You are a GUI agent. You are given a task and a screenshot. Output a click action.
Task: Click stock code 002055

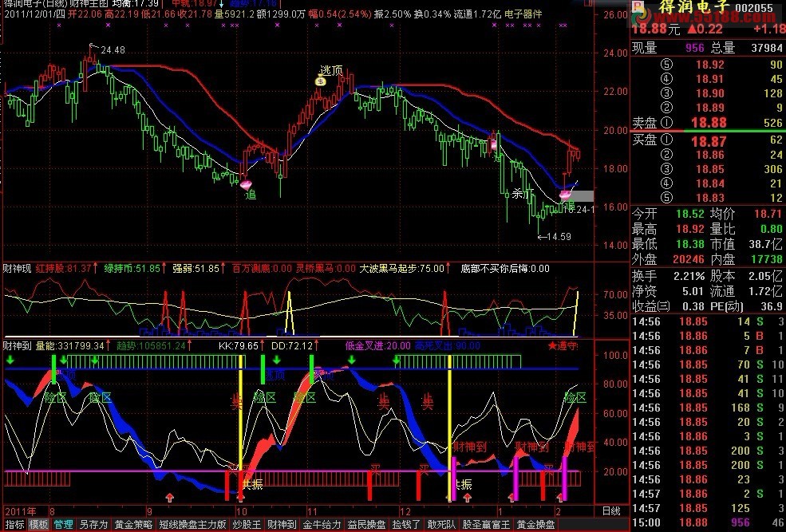(754, 7)
